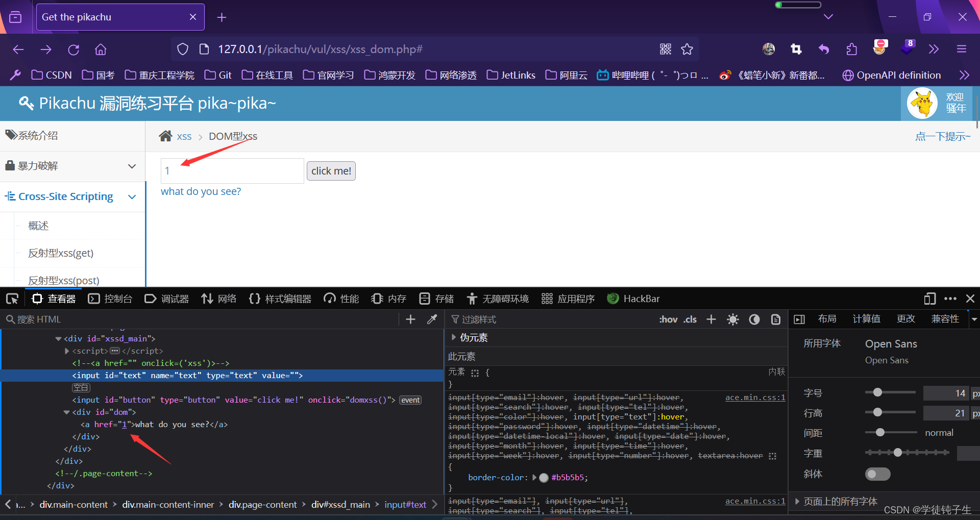This screenshot has height=520, width=980.
Task: Show more bookmarks toolbar items chevron
Action: pyautogui.click(x=964, y=75)
